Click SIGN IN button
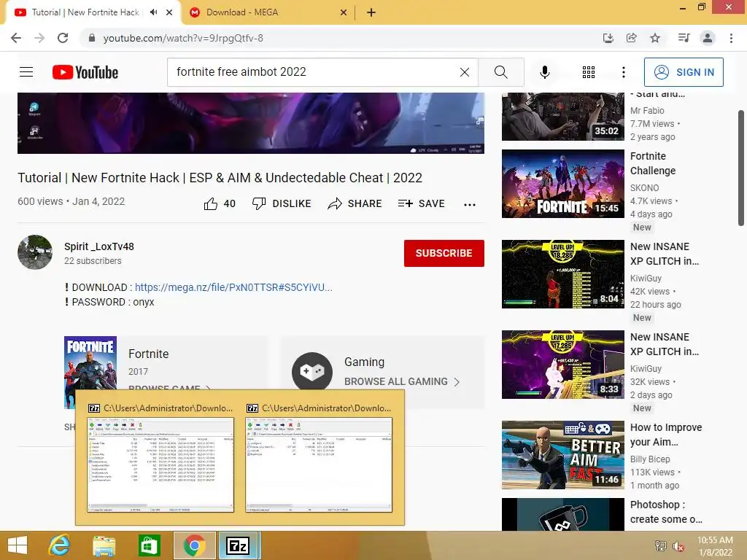 (x=684, y=72)
